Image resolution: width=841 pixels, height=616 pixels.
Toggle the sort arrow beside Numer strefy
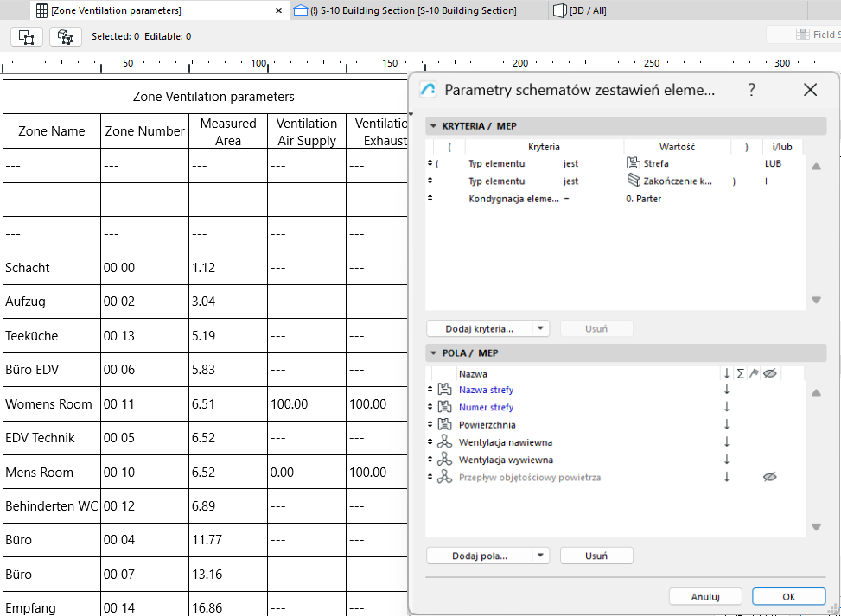726,407
